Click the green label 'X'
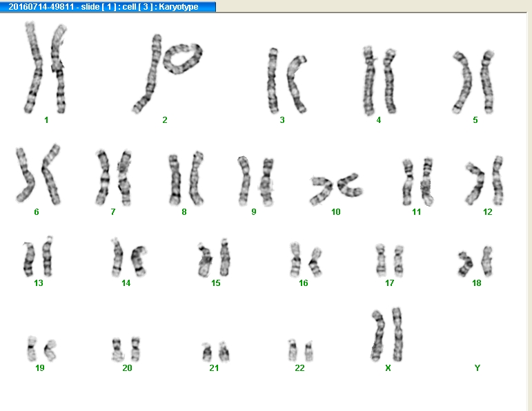This screenshot has height=411, width=532. pos(388,368)
